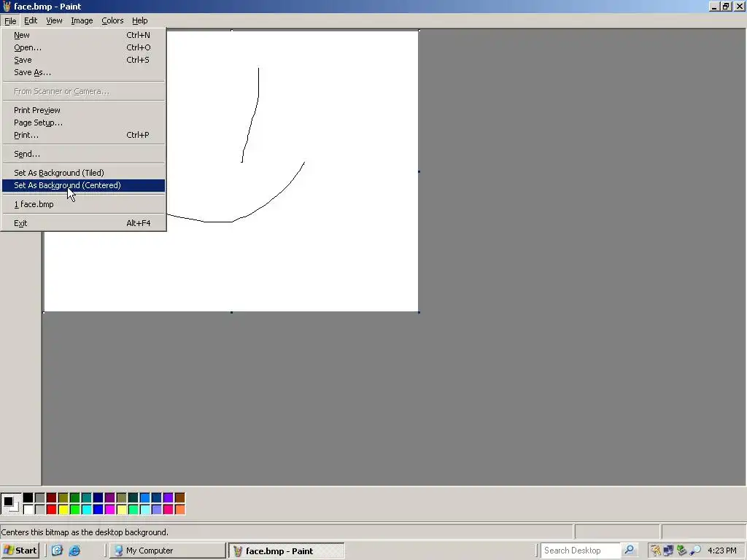
Task: Switch to My Computer taskbar button
Action: pos(167,551)
